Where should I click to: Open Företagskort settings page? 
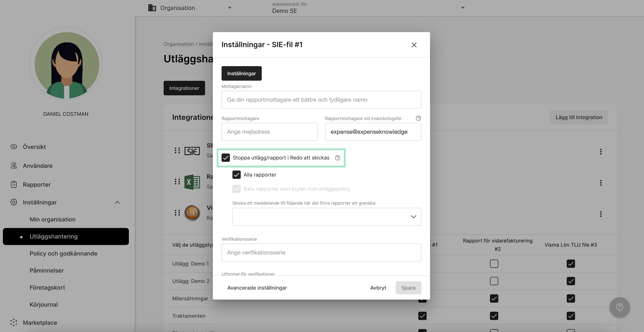coord(47,287)
